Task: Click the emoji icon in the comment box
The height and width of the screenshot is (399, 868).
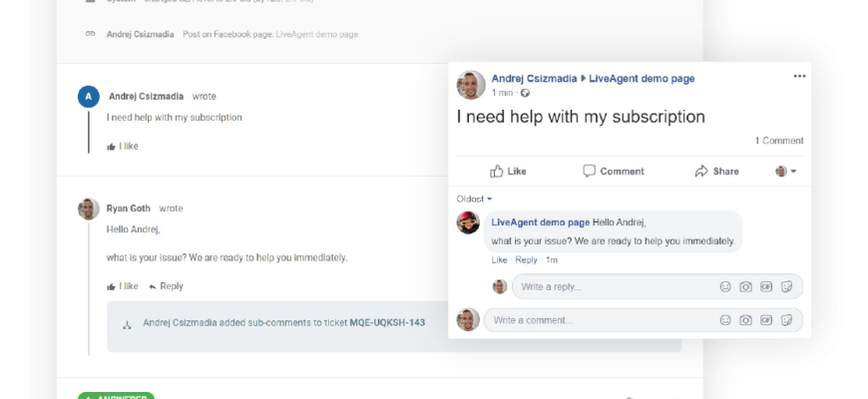Action: point(725,320)
